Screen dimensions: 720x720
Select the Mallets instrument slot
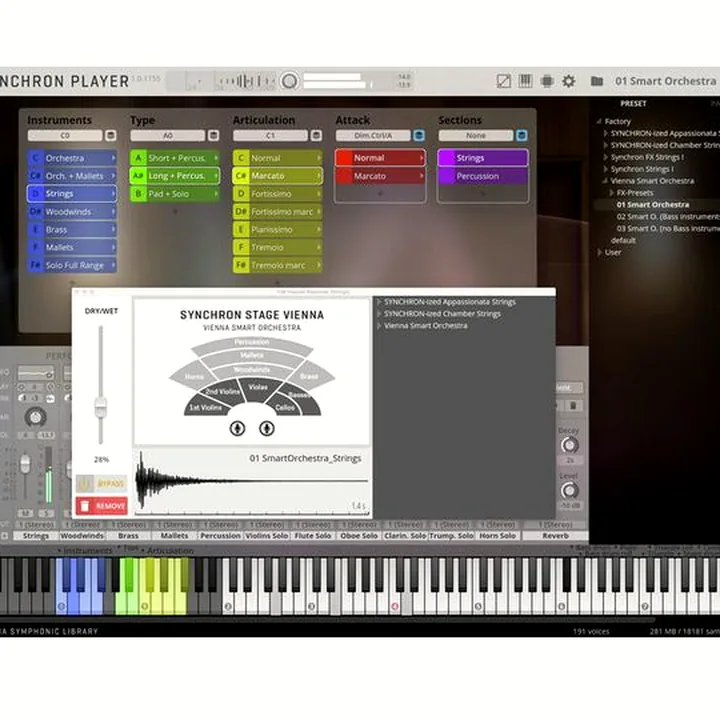(72, 248)
